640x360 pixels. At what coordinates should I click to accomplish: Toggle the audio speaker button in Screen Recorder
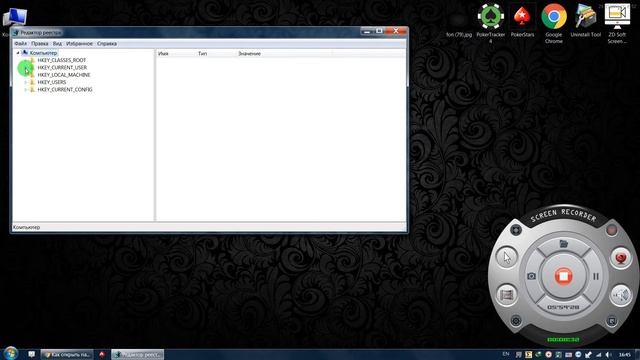tap(620, 294)
